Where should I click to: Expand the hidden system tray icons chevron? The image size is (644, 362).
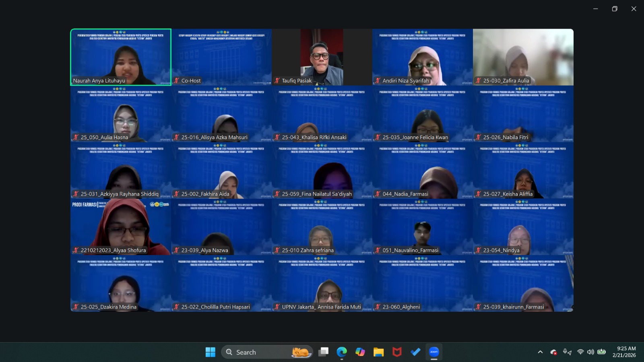(x=540, y=352)
